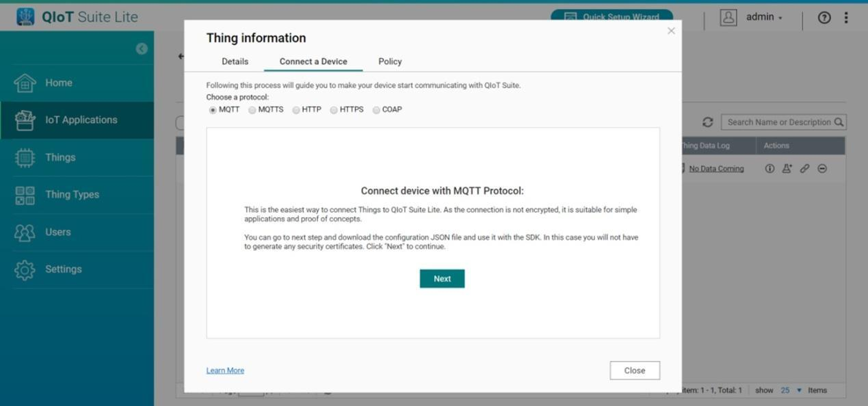
Task: Select the HTTPS protocol radio button
Action: pos(334,110)
